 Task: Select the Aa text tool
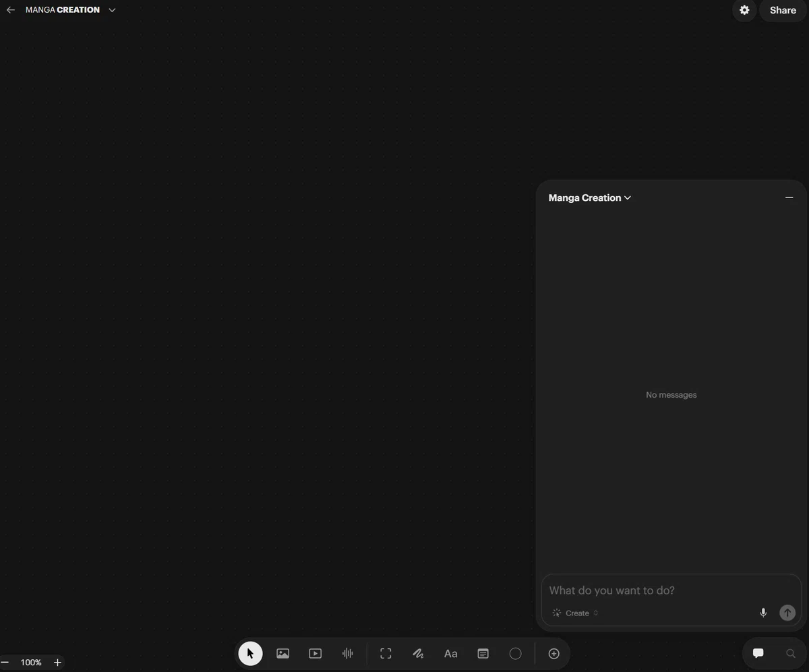coord(450,653)
